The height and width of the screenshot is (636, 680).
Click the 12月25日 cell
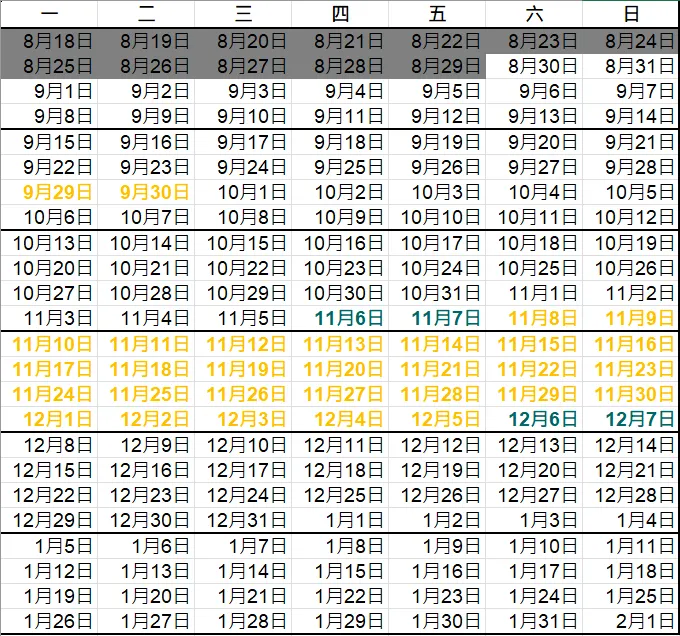click(x=340, y=496)
